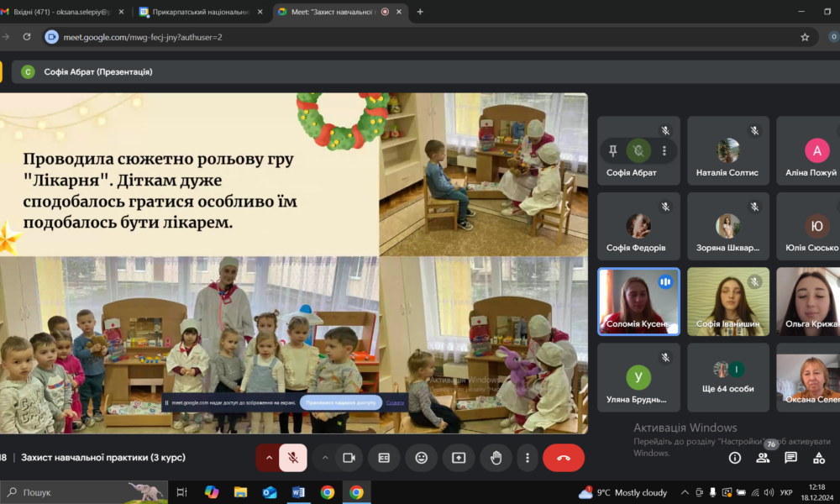Pin Софія Абрат's tile
The image size is (840, 504).
[613, 151]
